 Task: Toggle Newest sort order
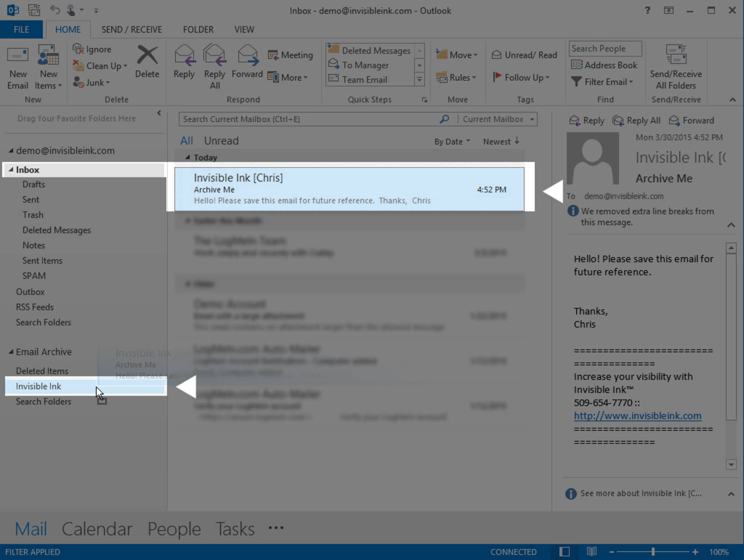[x=501, y=141]
